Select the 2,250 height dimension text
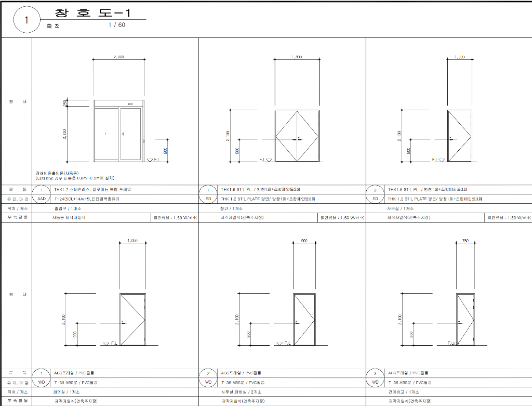This screenshot has width=532, height=406. 65,134
